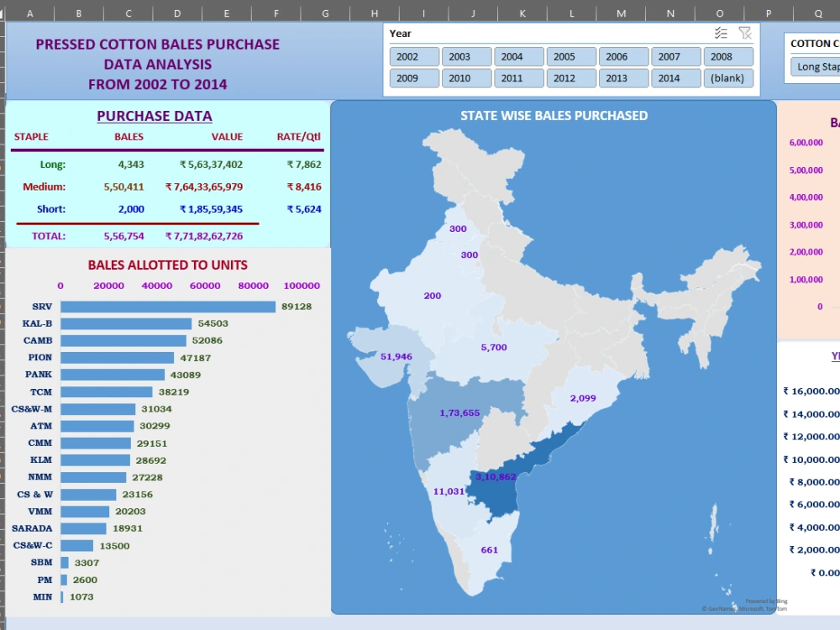
Task: Filter by year 2014
Action: pyautogui.click(x=676, y=77)
